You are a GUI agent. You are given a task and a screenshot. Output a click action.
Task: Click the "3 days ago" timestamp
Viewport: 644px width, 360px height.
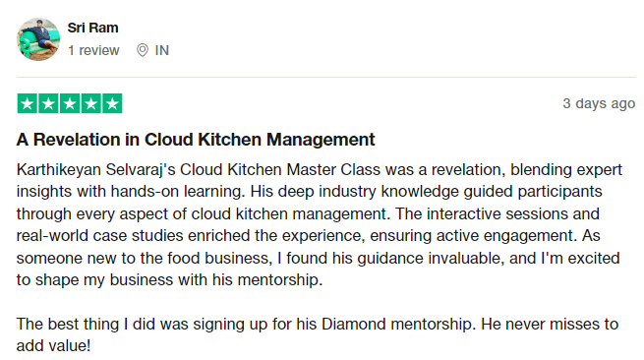tap(599, 103)
